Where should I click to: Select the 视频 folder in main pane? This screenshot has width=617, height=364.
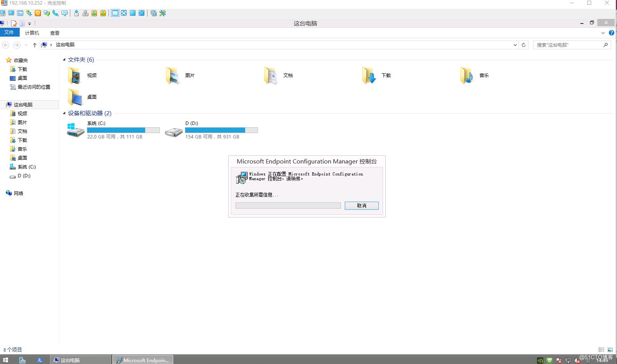[82, 75]
